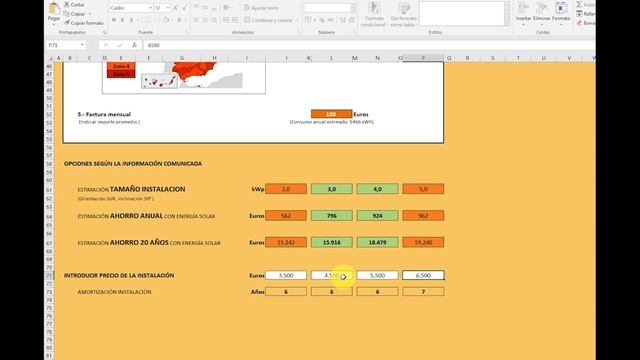Click the 924 annual savings cell
The image size is (640, 360).
(x=377, y=216)
